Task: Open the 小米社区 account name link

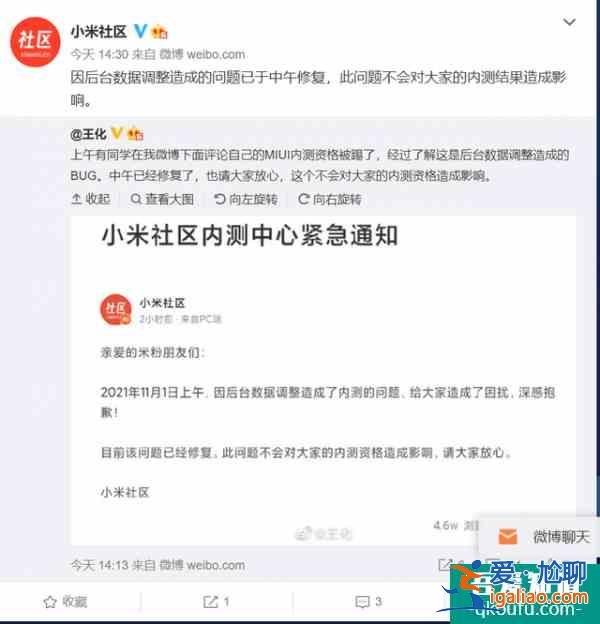Action: tap(99, 31)
